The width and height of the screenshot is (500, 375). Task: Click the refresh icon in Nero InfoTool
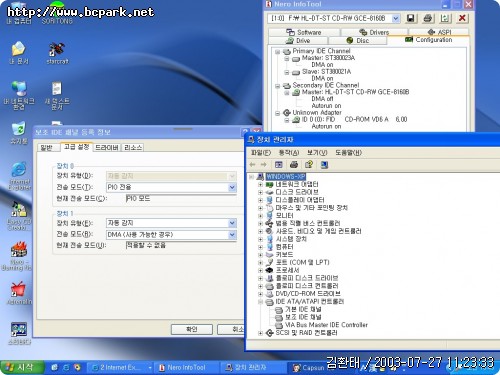(x=445, y=18)
